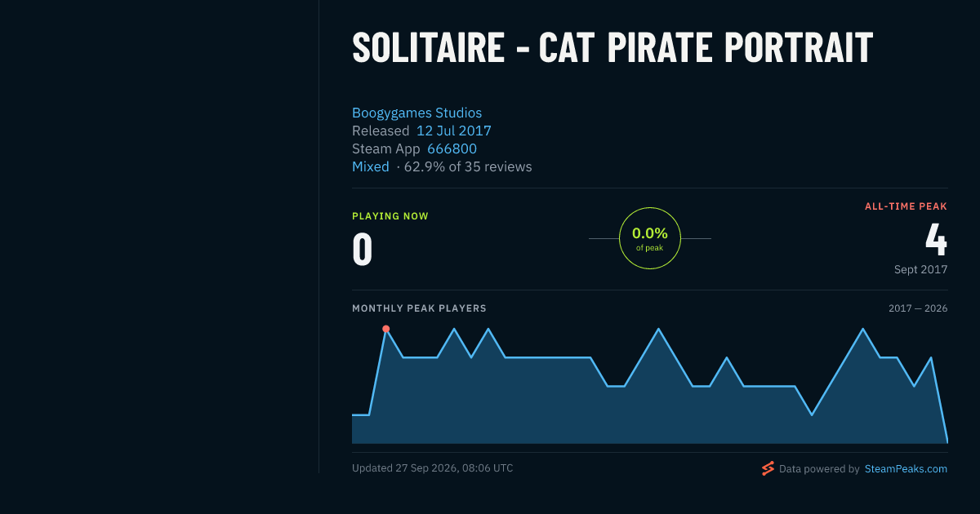The width and height of the screenshot is (980, 514).
Task: Click the Monthly Peak Players heading
Action: coord(419,308)
